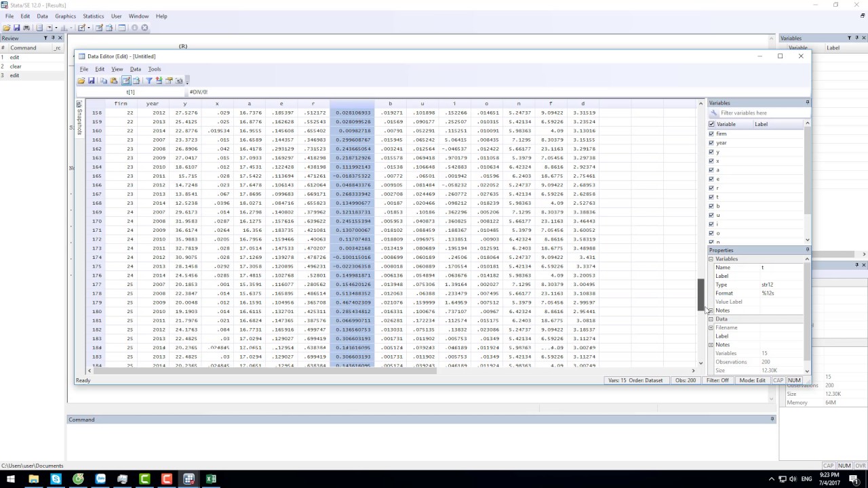Click the Variables Manager icon in main toolbar

122,28
